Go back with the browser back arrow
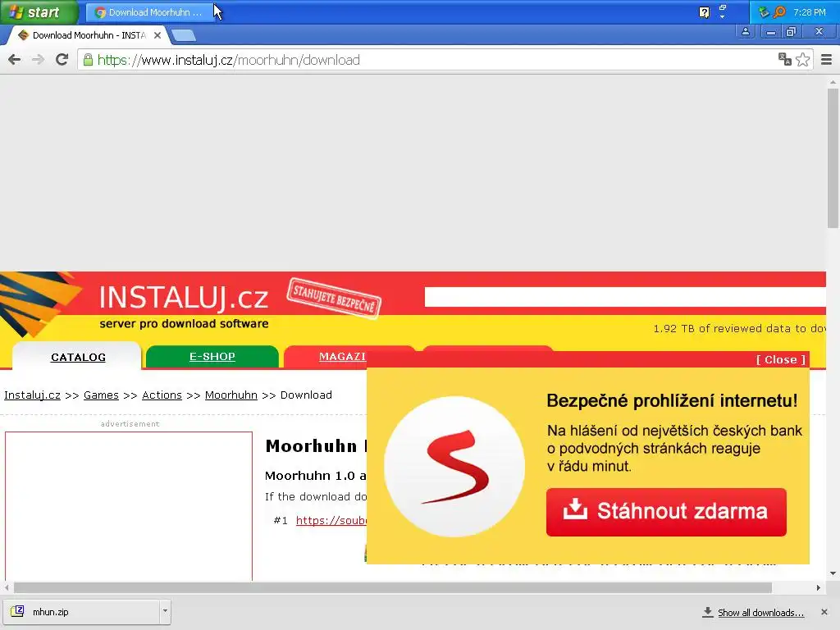Screen dimensions: 840x630 [x=15, y=59]
